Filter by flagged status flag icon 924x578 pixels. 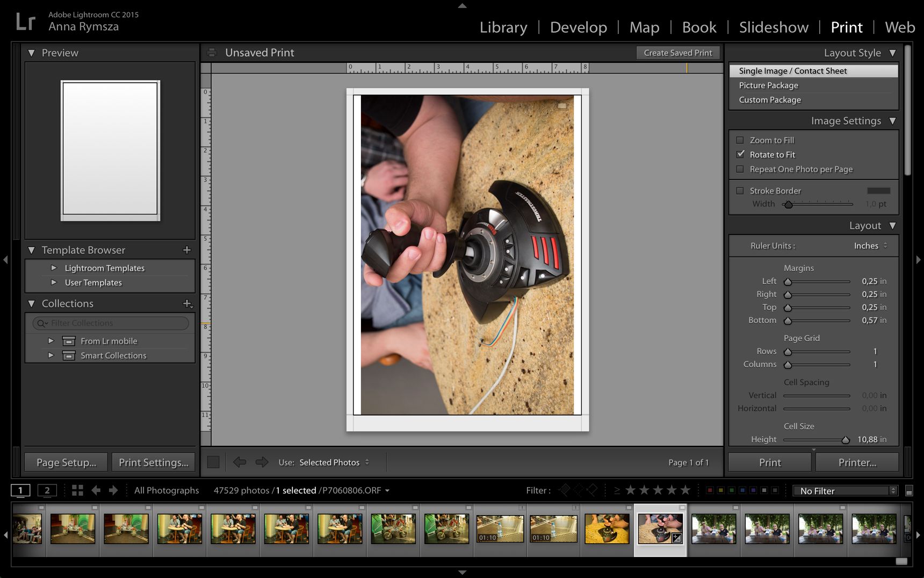(565, 490)
